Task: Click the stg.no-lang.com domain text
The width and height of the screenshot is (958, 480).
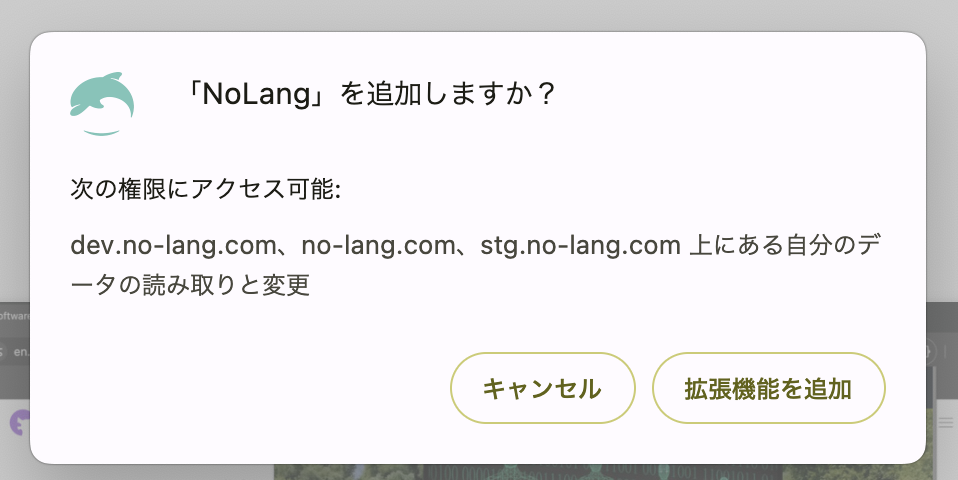Action: (x=580, y=245)
